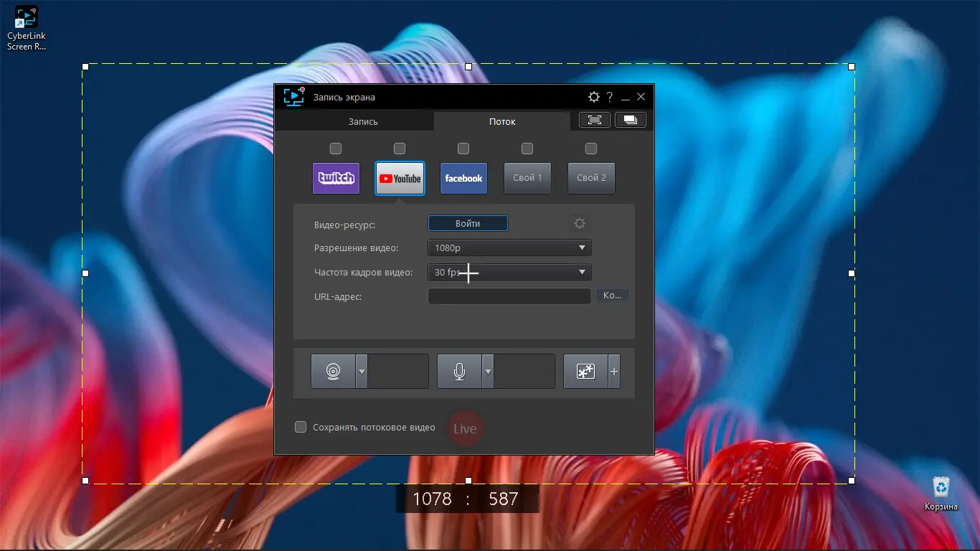Viewport: 980px width, 551px height.
Task: Enable Сохранять потоковое видео checkbox
Action: tap(301, 427)
